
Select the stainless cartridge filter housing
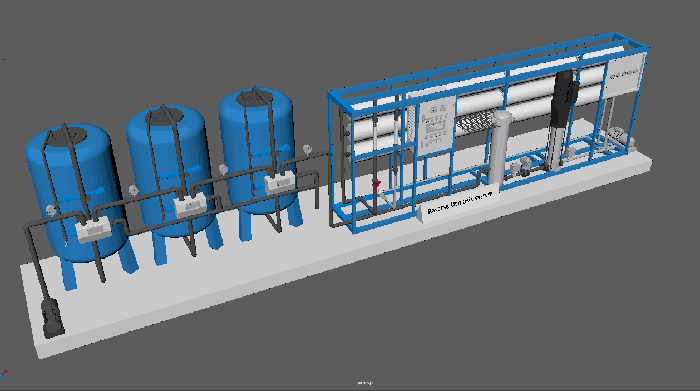(x=500, y=146)
